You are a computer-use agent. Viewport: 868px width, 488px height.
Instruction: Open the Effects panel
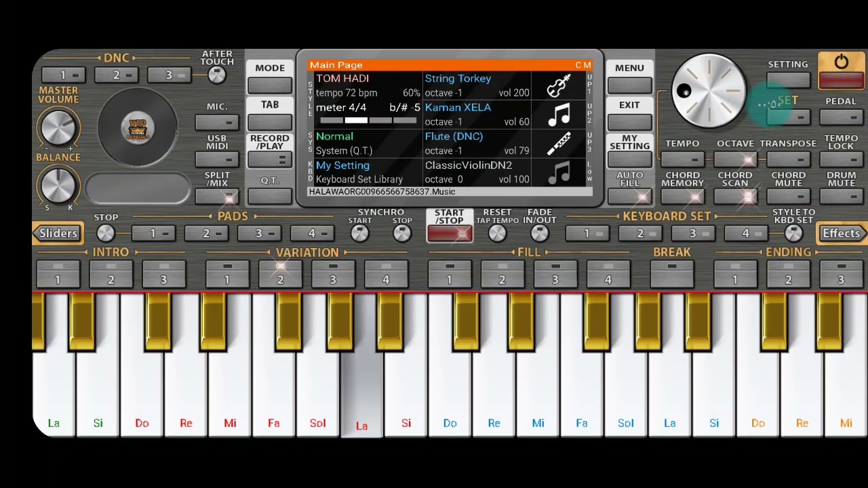pyautogui.click(x=841, y=233)
